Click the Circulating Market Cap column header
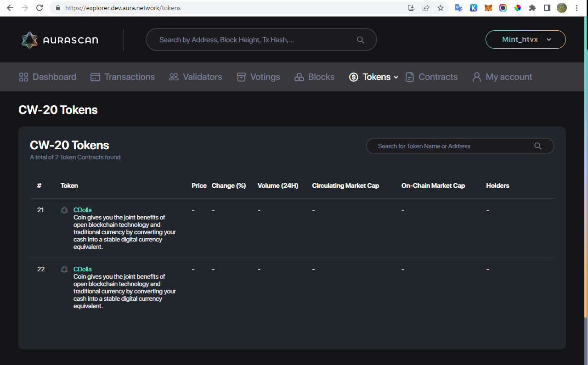Screen dimensions: 588x365 pyautogui.click(x=345, y=186)
